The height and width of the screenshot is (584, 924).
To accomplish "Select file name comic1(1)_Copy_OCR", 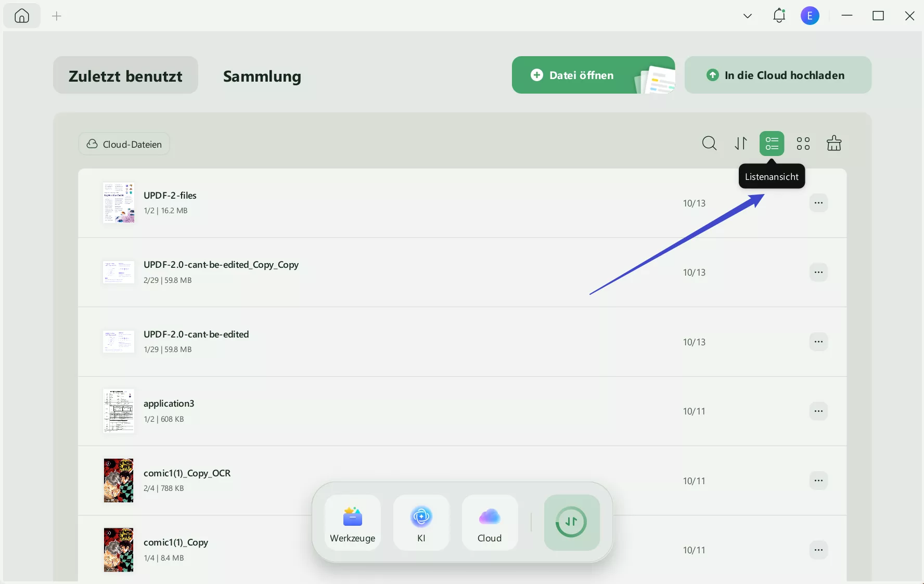I will pos(187,473).
